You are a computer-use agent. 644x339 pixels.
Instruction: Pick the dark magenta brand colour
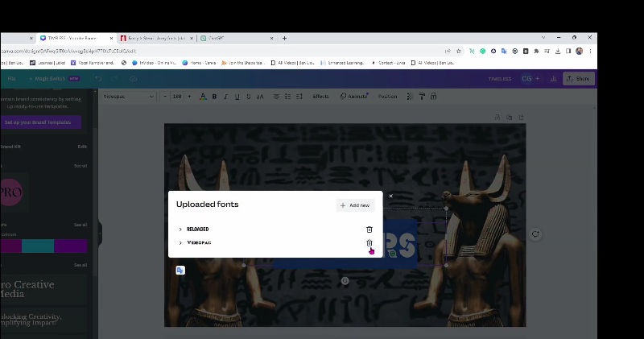click(x=10, y=246)
